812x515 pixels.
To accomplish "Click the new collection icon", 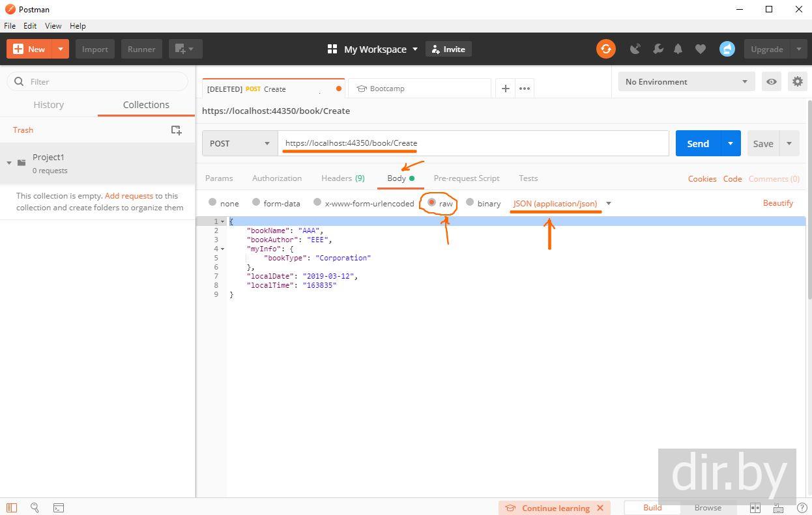I will click(x=176, y=130).
